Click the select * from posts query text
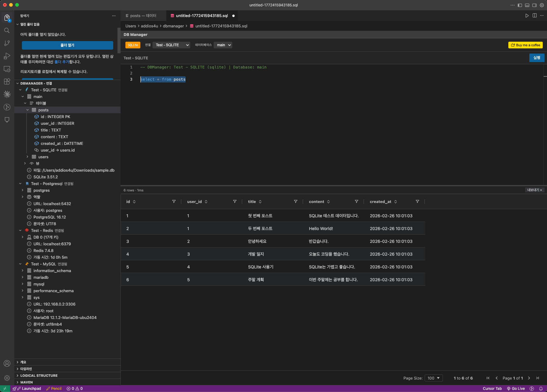The width and height of the screenshot is (547, 392). coord(163,79)
